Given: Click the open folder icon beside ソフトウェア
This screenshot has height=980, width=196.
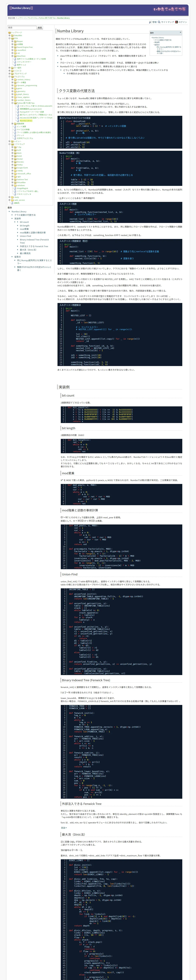Looking at the screenshot, I should click(12, 144).
